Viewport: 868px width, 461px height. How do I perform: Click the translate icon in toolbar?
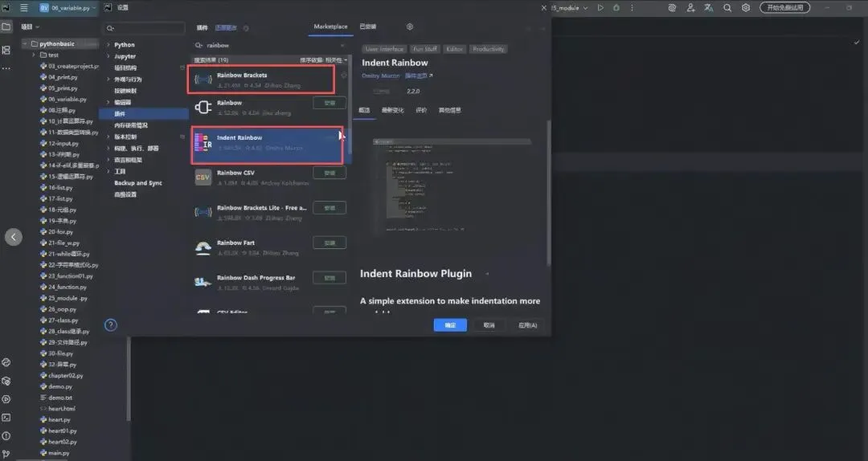click(x=709, y=8)
